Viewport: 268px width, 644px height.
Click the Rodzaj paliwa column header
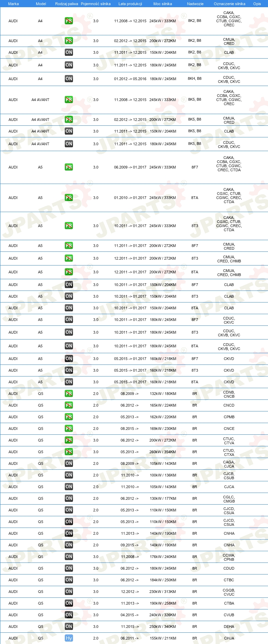coord(66,4)
